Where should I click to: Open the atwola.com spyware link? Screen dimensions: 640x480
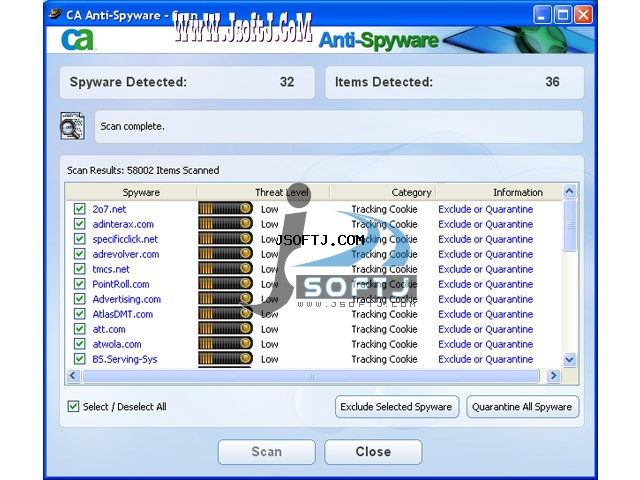pyautogui.click(x=117, y=344)
